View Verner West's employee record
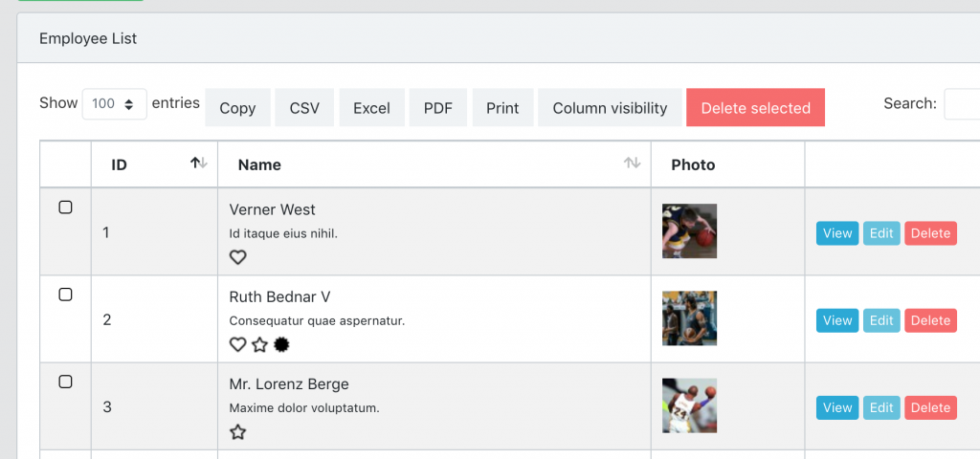 [x=837, y=233]
